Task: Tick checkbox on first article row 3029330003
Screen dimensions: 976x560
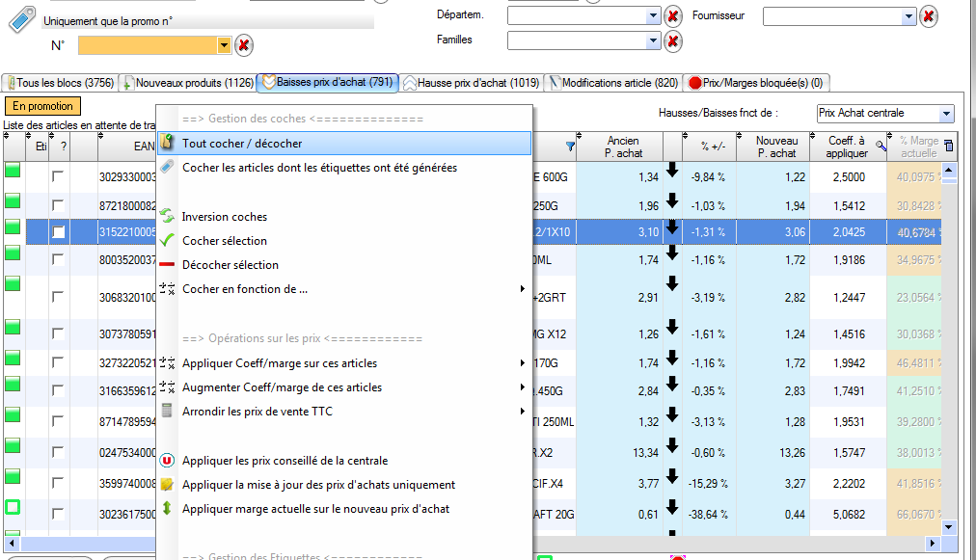Action: [59, 177]
